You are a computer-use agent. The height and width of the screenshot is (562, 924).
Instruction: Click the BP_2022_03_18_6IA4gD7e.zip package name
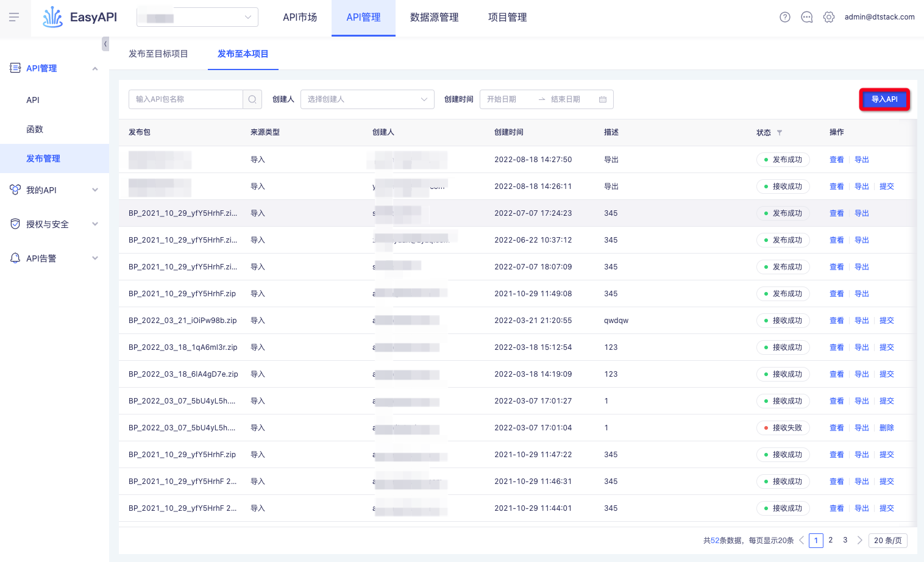click(183, 374)
